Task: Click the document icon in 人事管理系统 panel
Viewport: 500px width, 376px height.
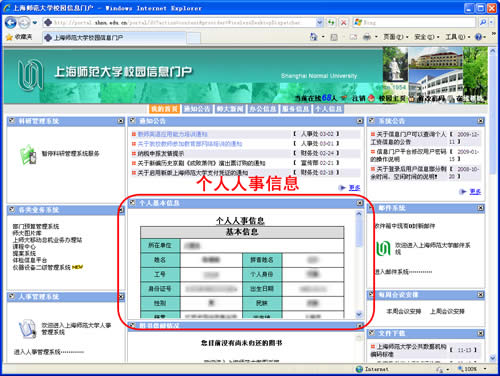Action: click(x=27, y=329)
